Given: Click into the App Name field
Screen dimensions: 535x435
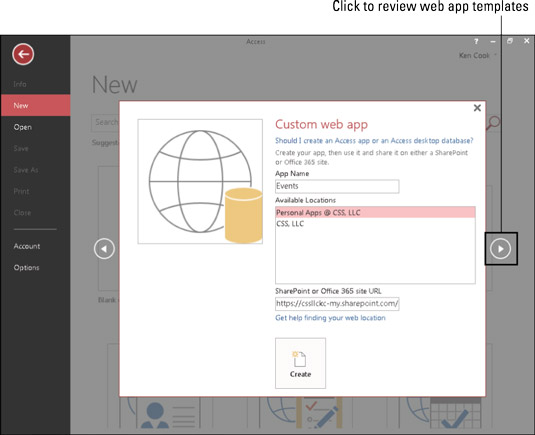Looking at the screenshot, I should [x=337, y=186].
